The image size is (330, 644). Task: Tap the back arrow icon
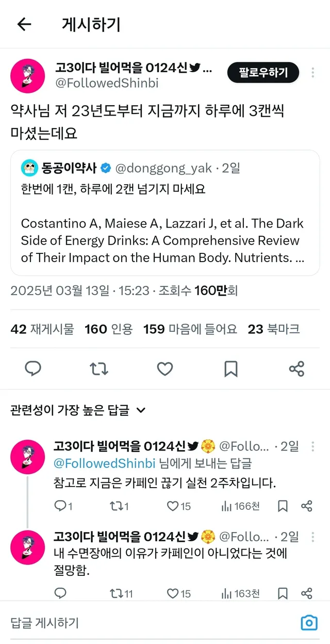pyautogui.click(x=24, y=24)
